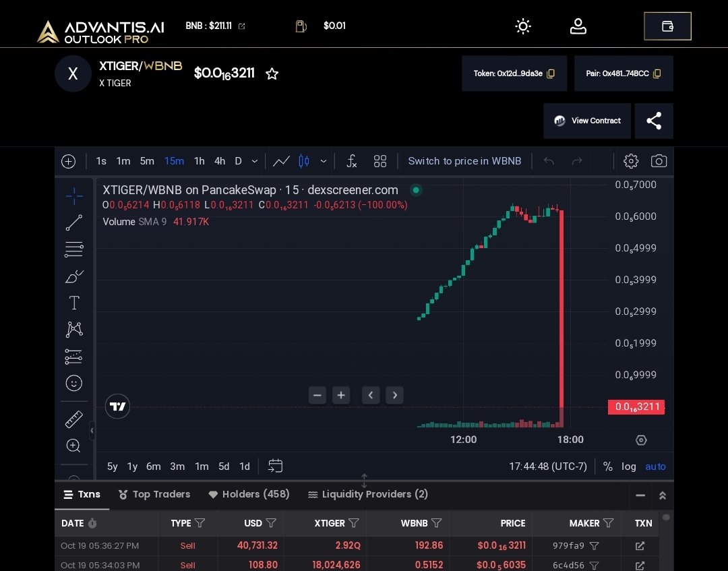Select D daily chart interval
Screen dimensions: 728x571
pos(238,161)
